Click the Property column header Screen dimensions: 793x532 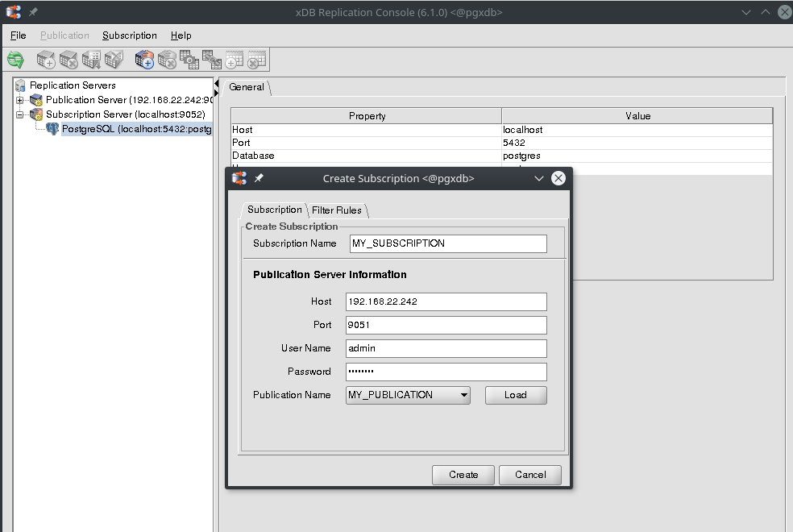[367, 116]
